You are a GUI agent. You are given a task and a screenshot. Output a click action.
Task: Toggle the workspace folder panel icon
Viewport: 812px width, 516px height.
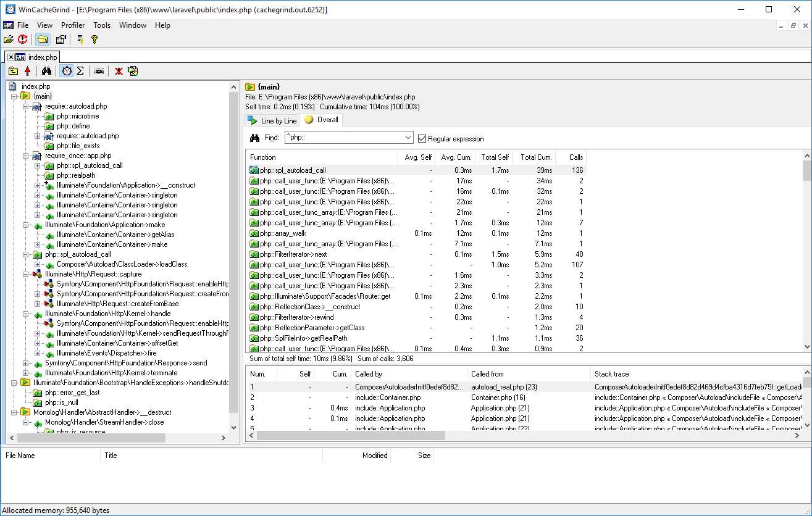click(42, 40)
